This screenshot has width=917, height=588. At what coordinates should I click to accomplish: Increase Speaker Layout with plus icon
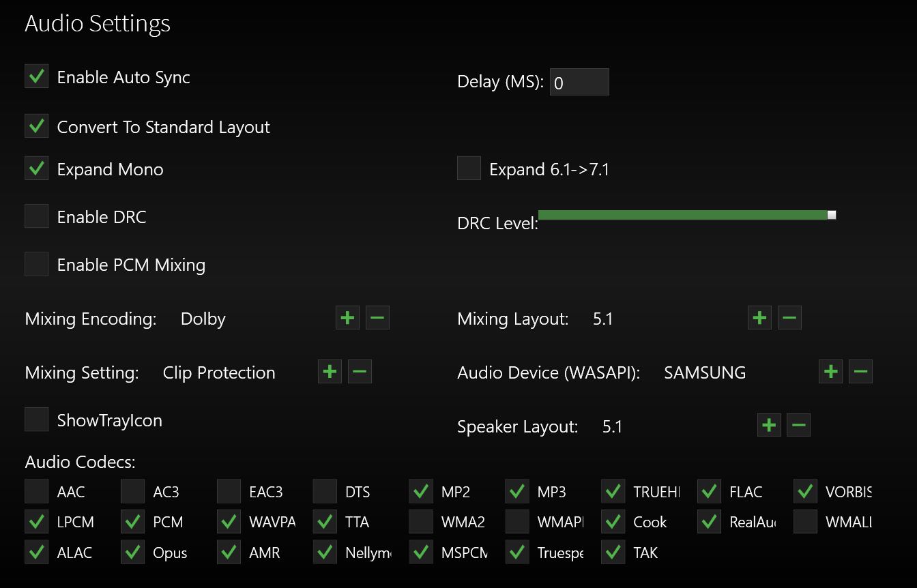(x=769, y=425)
